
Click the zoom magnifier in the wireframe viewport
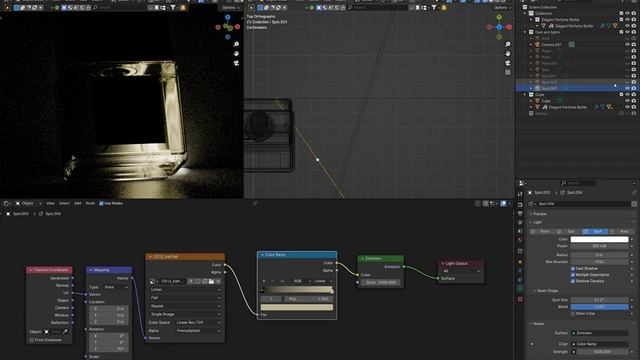[508, 44]
